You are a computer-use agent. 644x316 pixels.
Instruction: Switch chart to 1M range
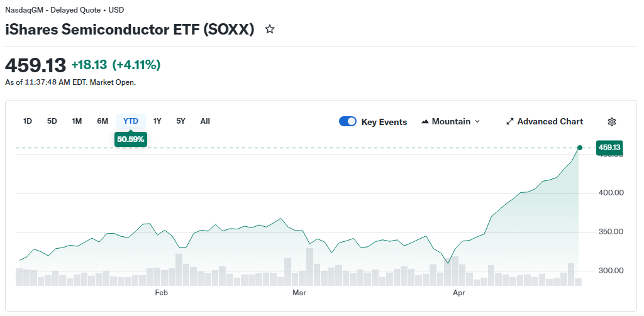point(77,121)
